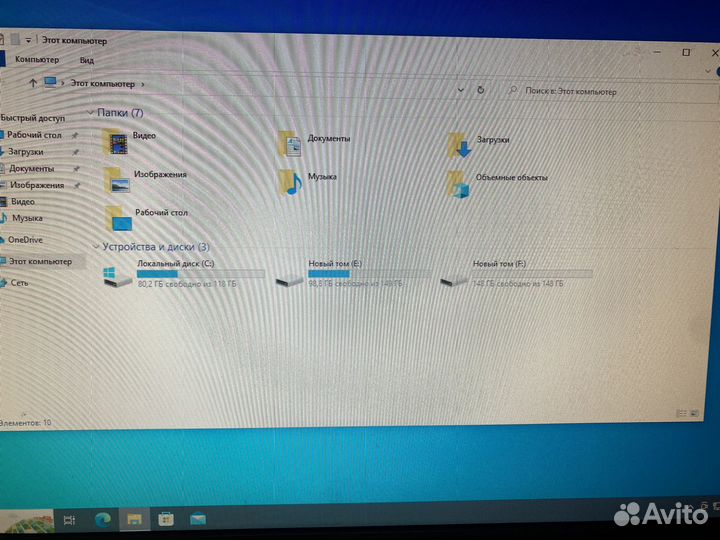
Task: Select the Локальный диск (C:) drive icon
Action: (118, 276)
